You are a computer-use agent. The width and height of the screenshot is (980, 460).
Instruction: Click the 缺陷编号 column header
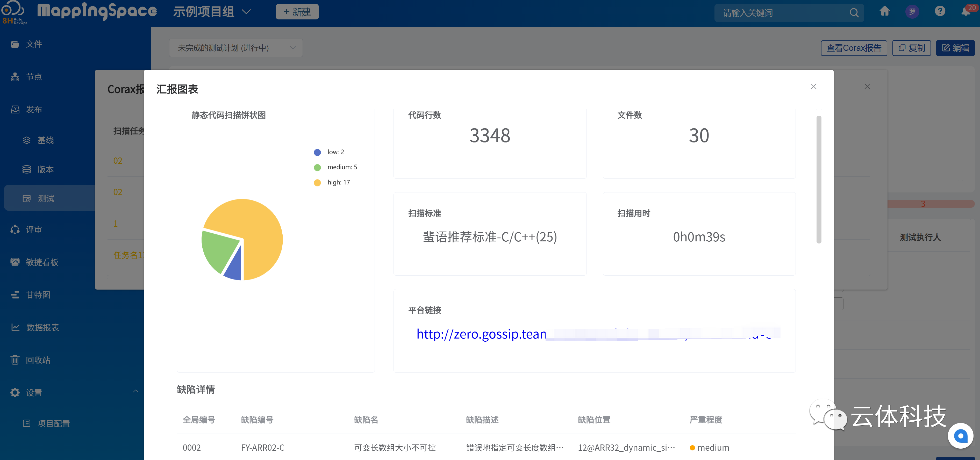(x=257, y=420)
